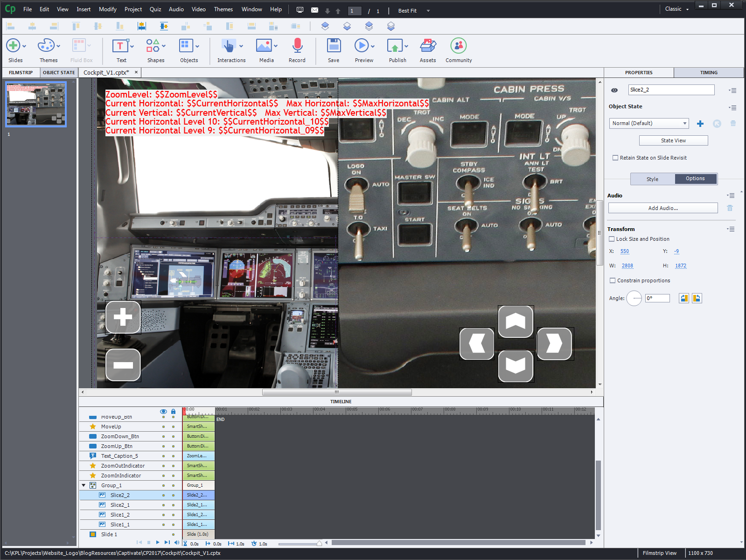Screen dimensions: 746x560
Task: Open the Normal (Default) state dropdown
Action: click(x=649, y=123)
